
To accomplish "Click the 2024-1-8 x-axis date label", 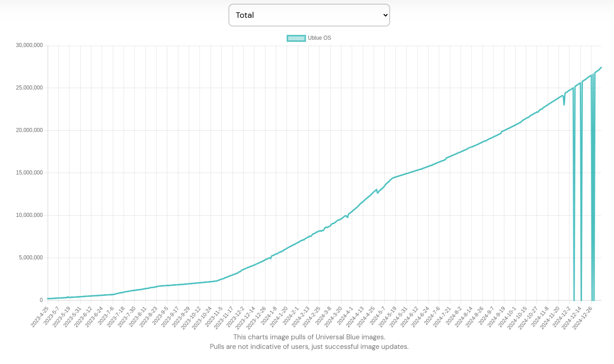I will [269, 315].
